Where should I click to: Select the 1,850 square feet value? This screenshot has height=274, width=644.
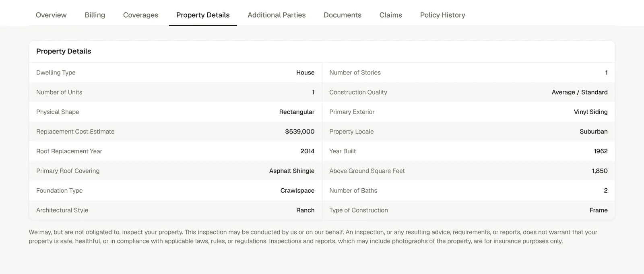tap(600, 171)
